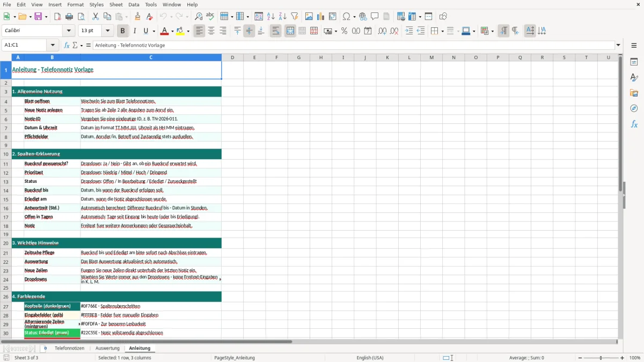Toggle Align Left
The height and width of the screenshot is (362, 644).
pos(200,31)
